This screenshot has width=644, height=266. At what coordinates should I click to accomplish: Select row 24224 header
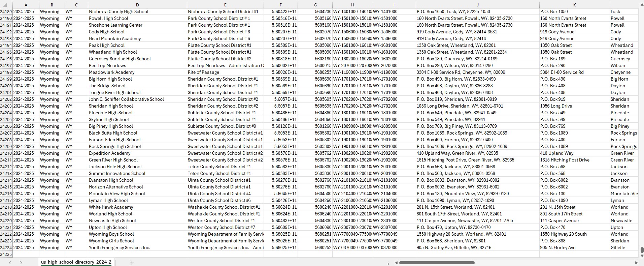[x=6, y=248]
